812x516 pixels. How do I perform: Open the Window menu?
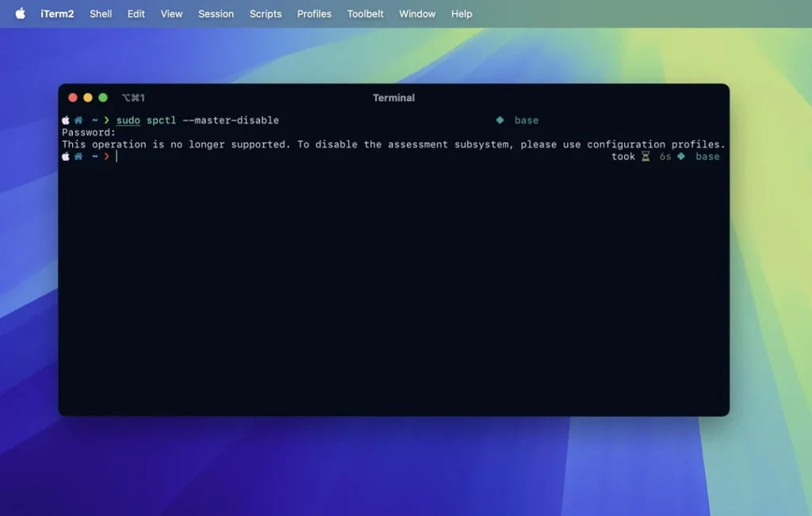tap(417, 14)
